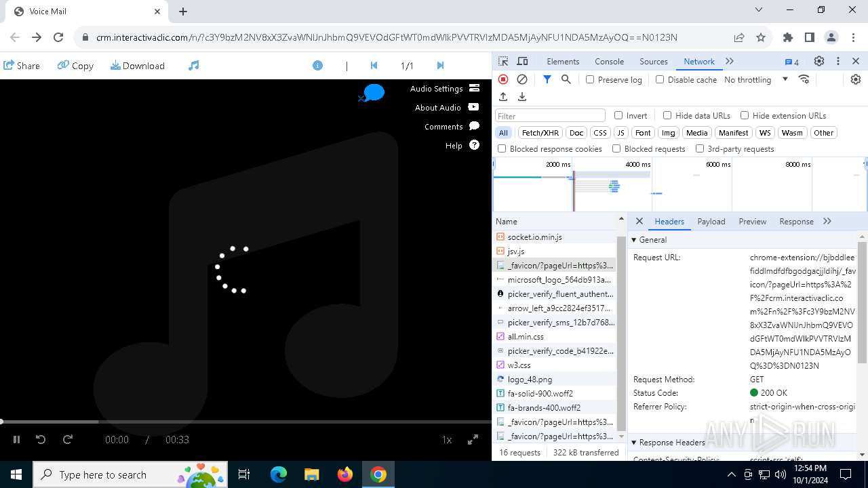This screenshot has height=488, width=868.
Task: Enable Preserve log checkbox
Action: 590,80
